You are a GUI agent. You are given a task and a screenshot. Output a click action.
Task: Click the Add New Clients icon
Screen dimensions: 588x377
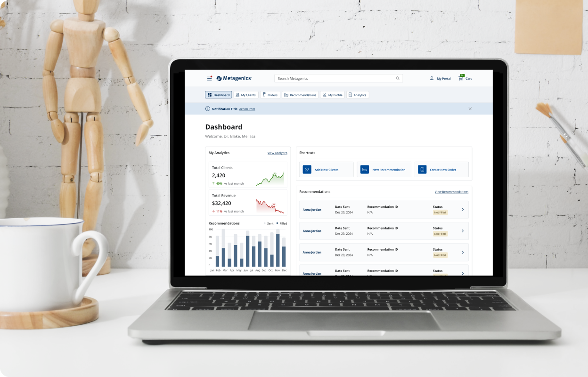click(307, 170)
